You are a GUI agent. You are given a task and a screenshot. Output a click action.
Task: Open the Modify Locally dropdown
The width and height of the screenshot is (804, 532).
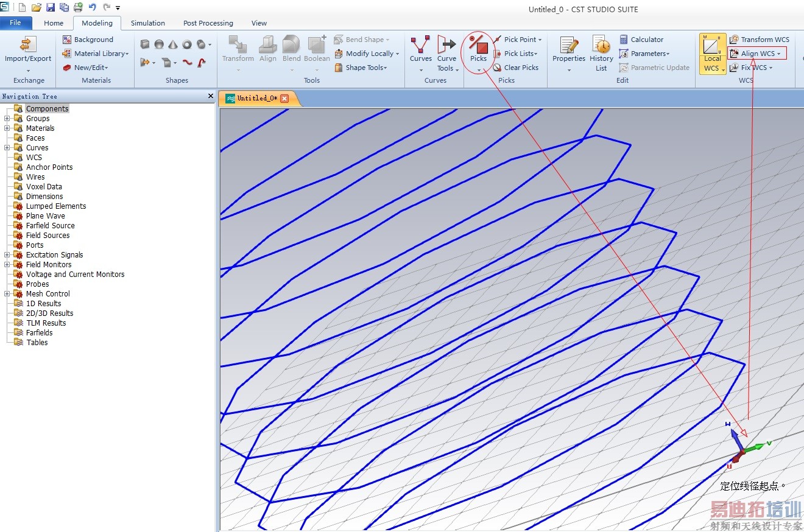pos(367,54)
